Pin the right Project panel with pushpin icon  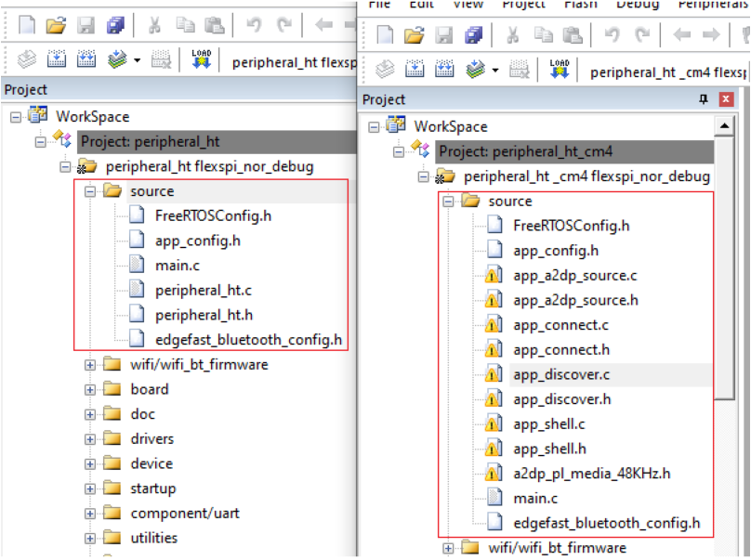coord(704,99)
